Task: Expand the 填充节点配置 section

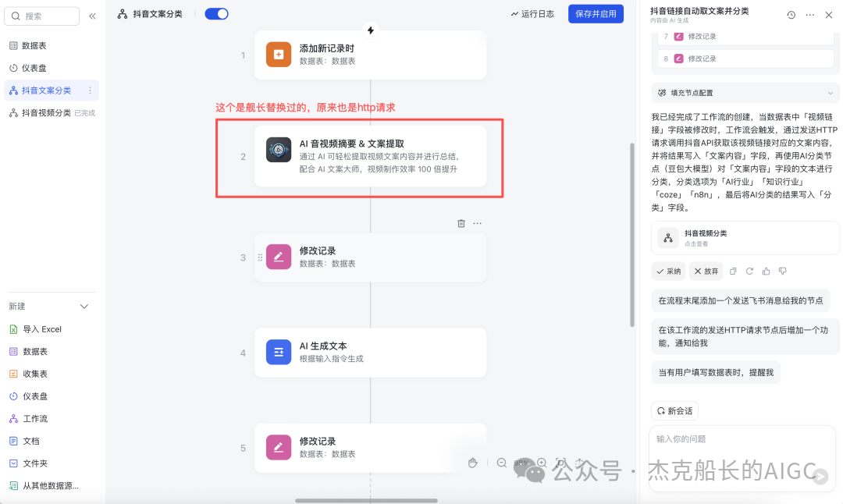Action: pyautogui.click(x=745, y=93)
